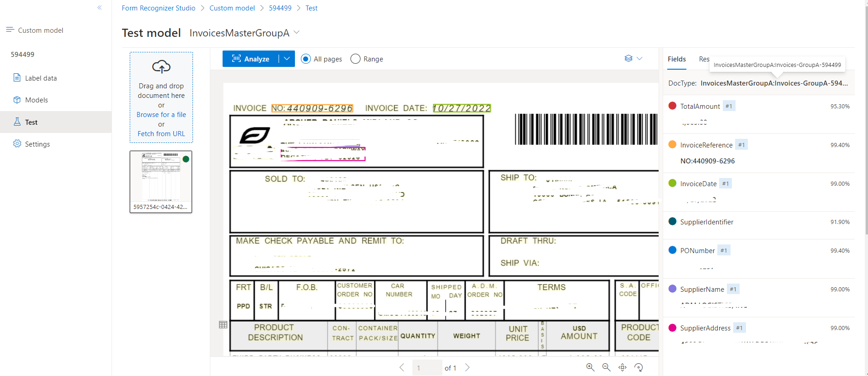This screenshot has height=376, width=868.
Task: Click the Models cube icon
Action: [x=17, y=100]
